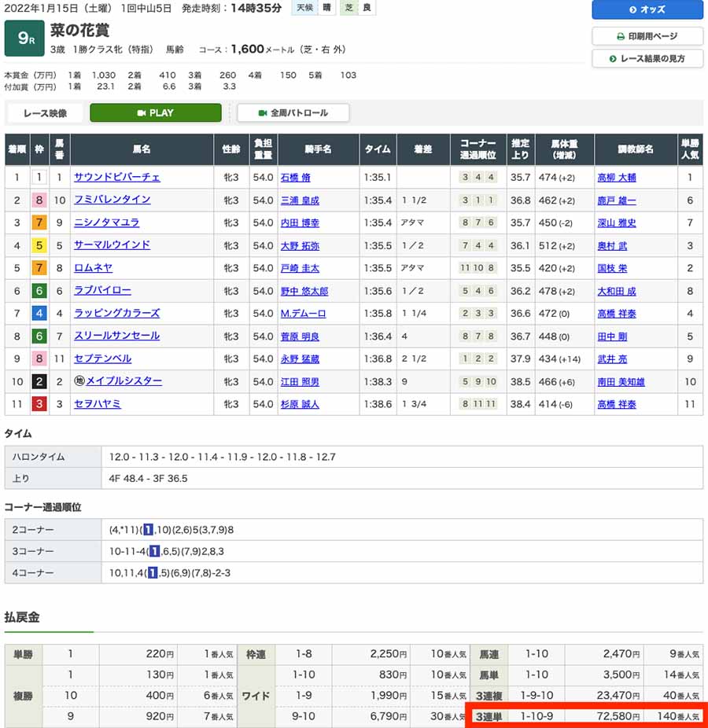Click the ハロンタイム row label
This screenshot has width=708, height=728.
coord(53,457)
